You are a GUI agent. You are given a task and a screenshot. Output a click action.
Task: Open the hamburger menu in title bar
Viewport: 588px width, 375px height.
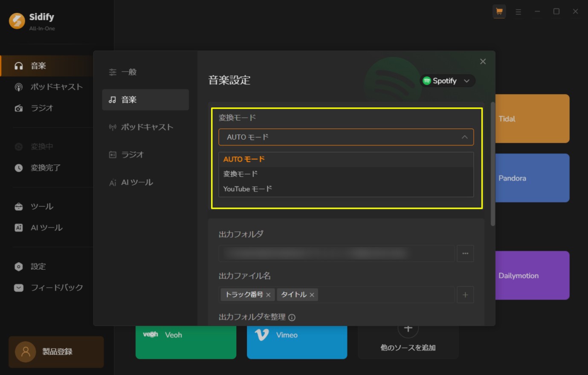518,12
